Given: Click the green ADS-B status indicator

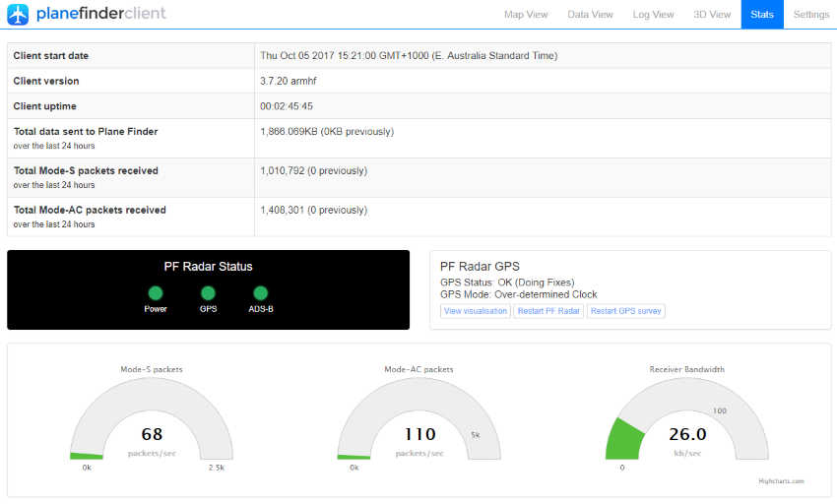Looking at the screenshot, I should tap(261, 293).
